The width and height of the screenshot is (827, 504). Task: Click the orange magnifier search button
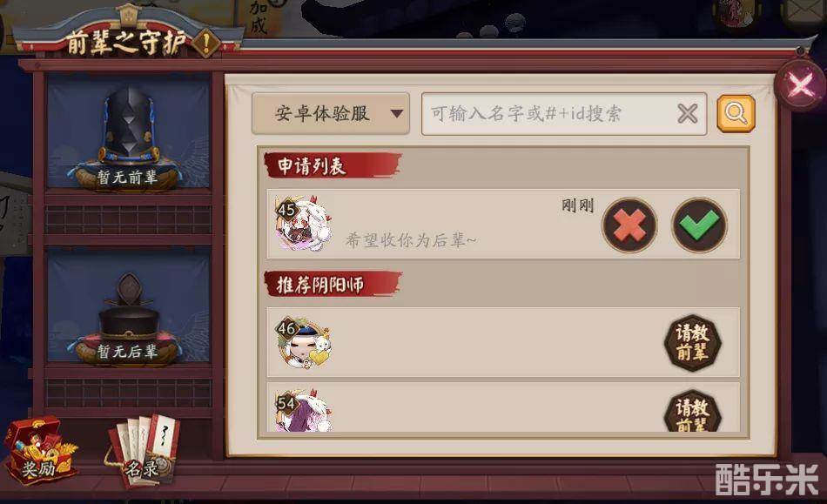(x=736, y=113)
